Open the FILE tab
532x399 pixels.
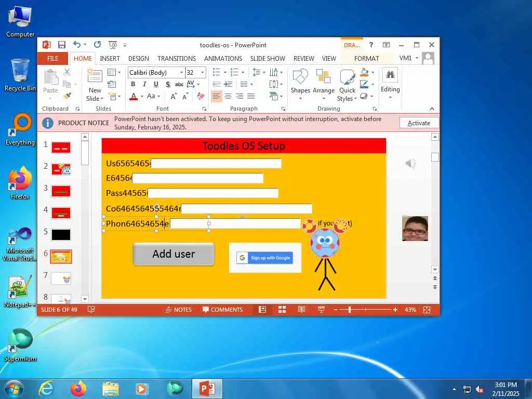click(52, 58)
